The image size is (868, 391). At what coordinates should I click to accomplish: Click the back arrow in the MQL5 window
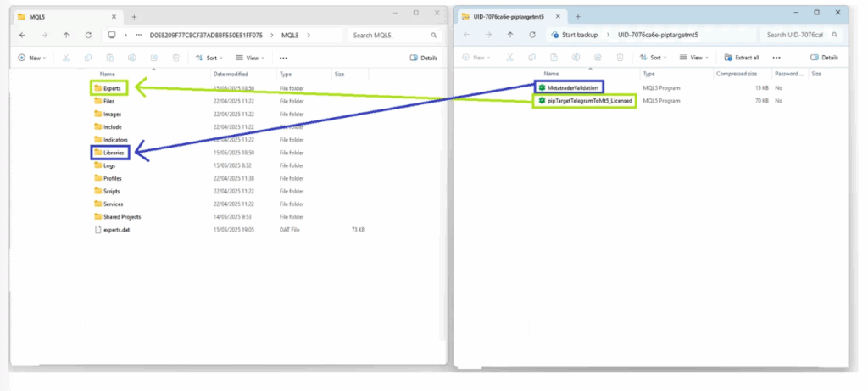(22, 35)
